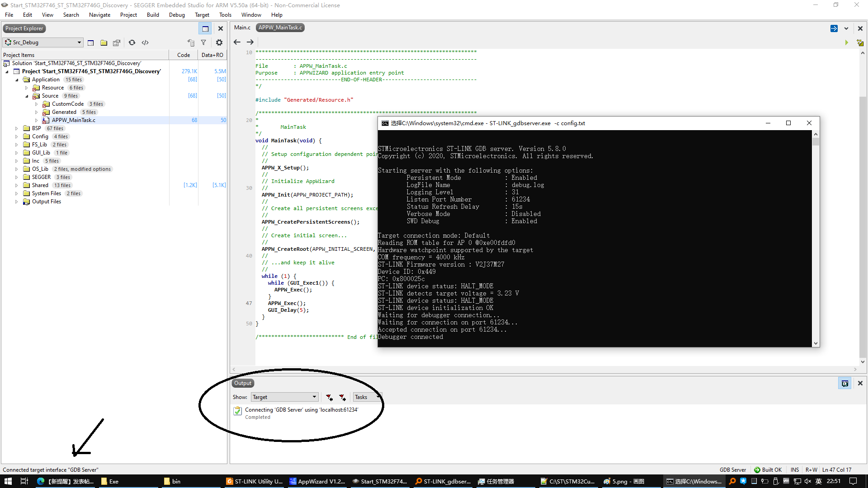Open the notification center icon in taskbar

pyautogui.click(x=853, y=481)
